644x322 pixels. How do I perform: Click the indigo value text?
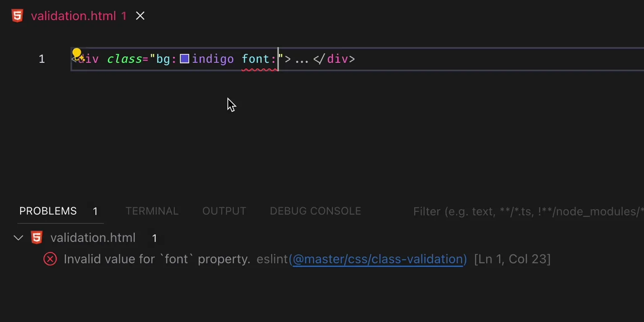pos(213,59)
